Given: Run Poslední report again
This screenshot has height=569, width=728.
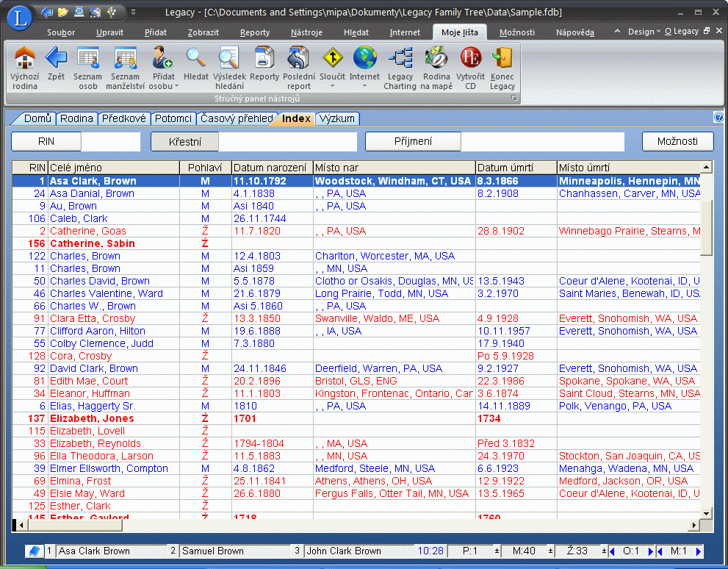Looking at the screenshot, I should tap(299, 68).
